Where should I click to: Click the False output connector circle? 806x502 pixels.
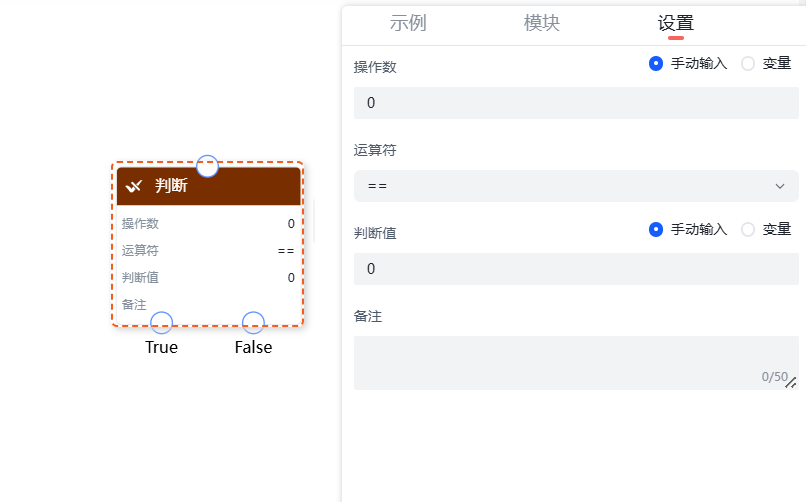253,323
